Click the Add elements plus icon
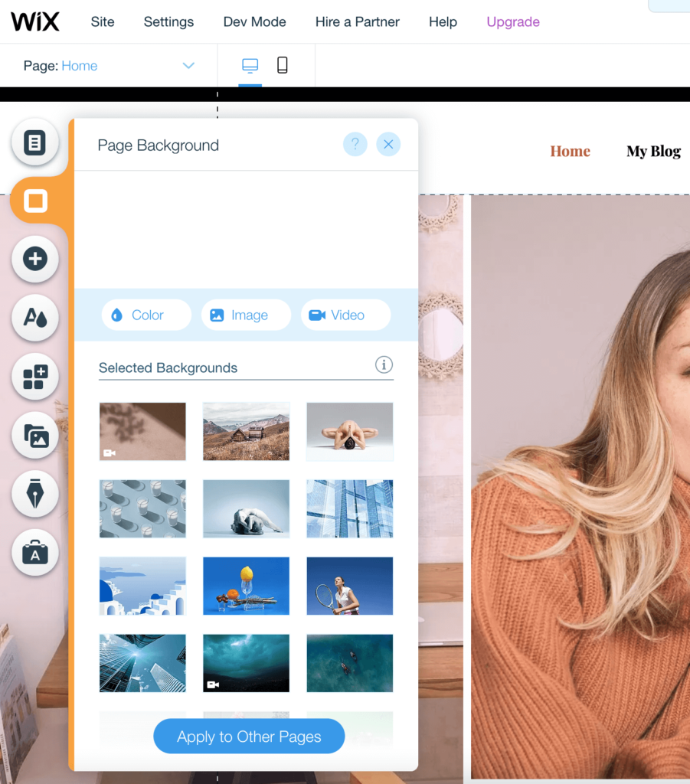 [35, 259]
